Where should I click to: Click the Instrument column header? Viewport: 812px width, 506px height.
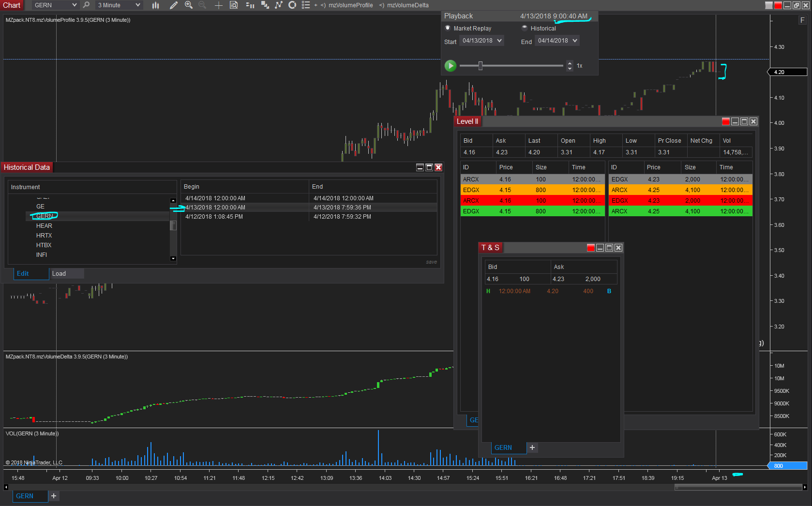(x=92, y=187)
